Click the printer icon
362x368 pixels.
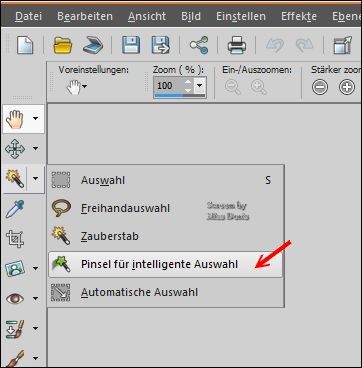(237, 45)
